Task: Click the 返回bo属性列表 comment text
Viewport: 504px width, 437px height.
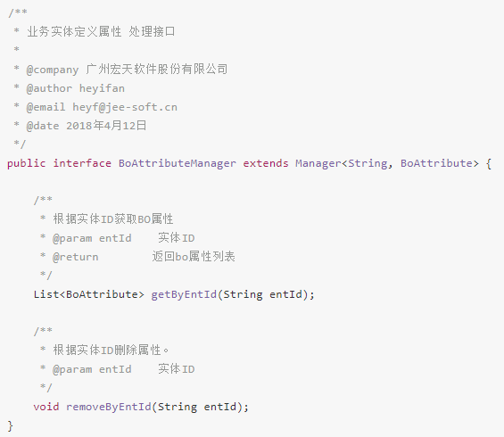Action: [194, 257]
